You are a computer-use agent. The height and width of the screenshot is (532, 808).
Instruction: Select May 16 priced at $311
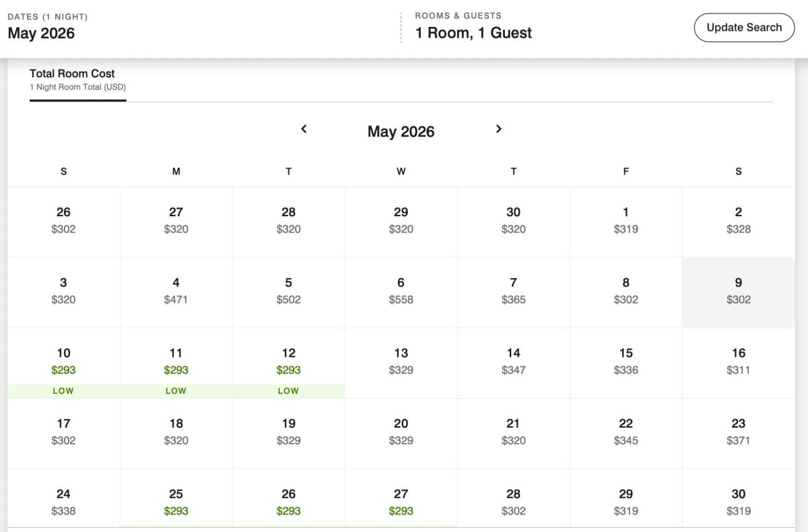(738, 360)
